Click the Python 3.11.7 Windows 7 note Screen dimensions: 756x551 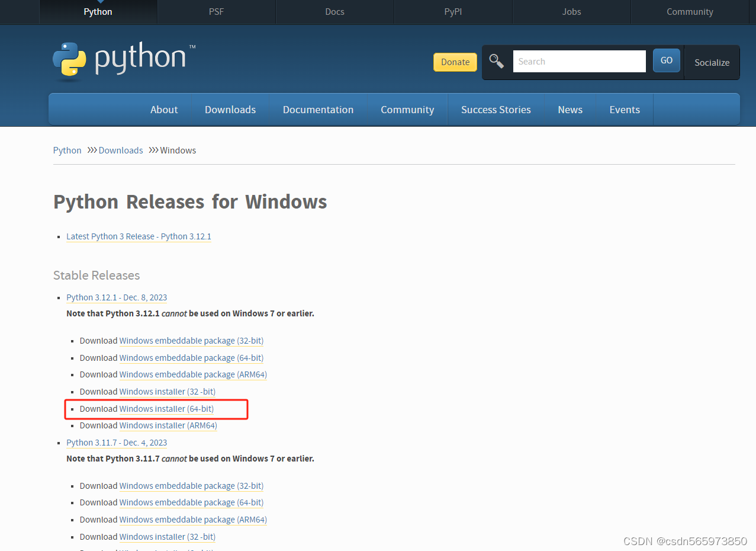point(190,459)
